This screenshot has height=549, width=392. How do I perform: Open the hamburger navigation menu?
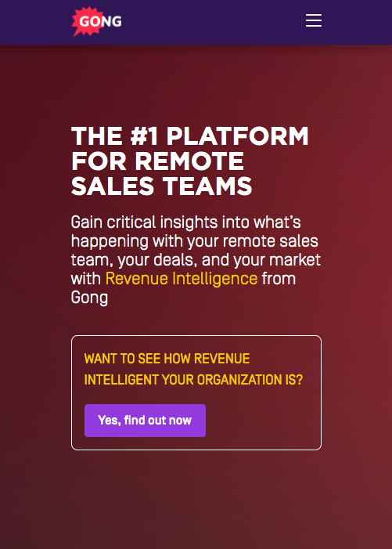click(x=314, y=20)
